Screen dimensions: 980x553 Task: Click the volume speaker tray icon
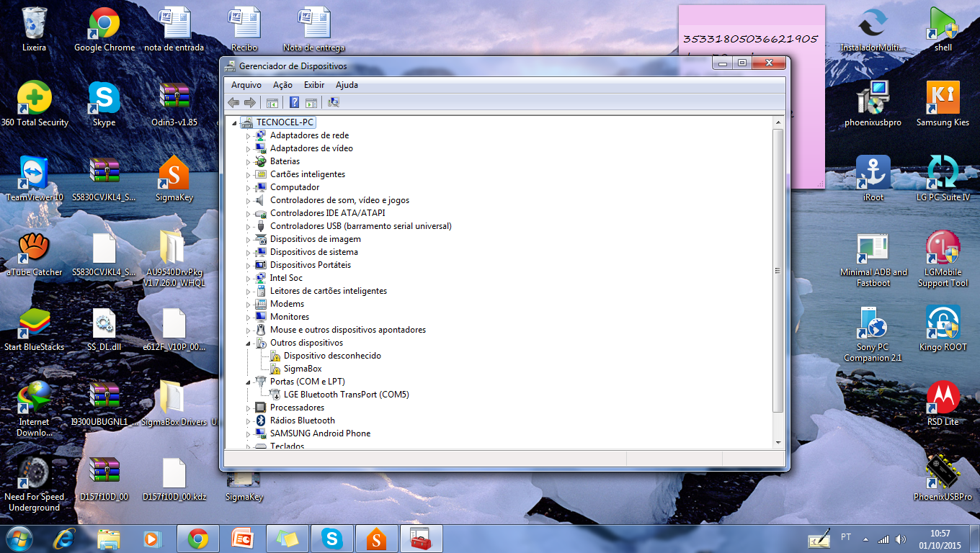(x=901, y=539)
